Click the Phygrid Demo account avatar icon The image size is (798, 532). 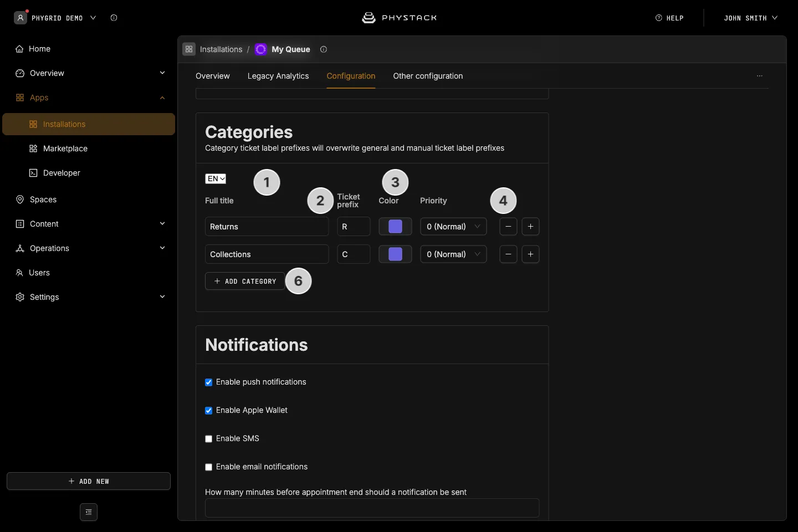[21, 18]
